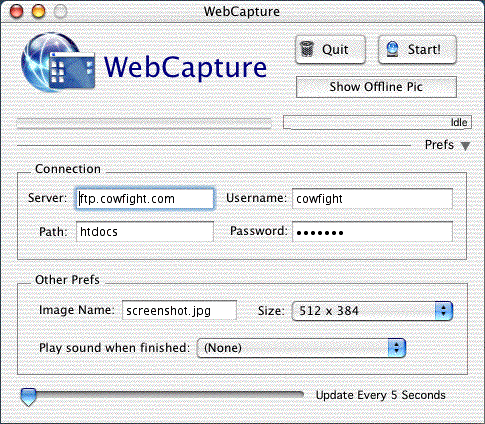
Task: Click the upload progress bar
Action: pyautogui.click(x=144, y=123)
